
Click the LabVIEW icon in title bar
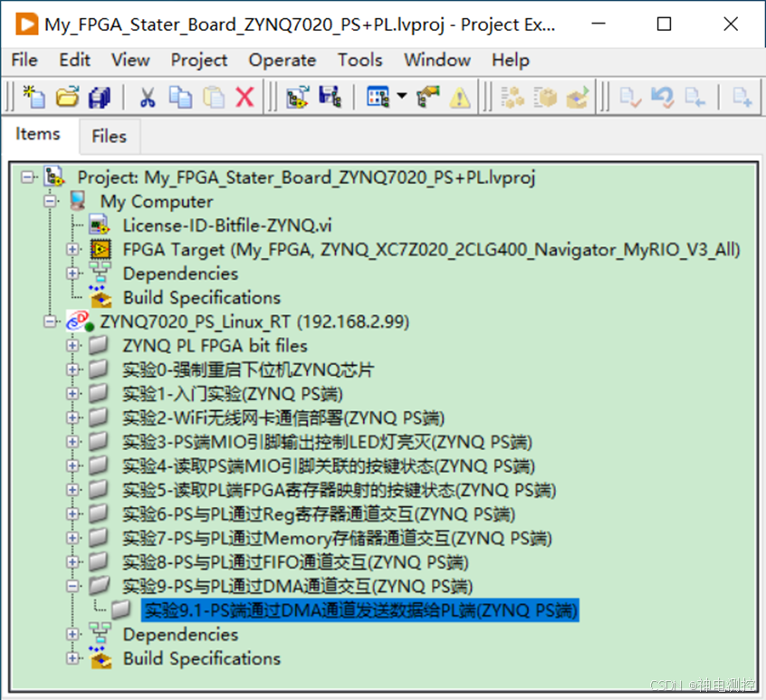[x=26, y=24]
